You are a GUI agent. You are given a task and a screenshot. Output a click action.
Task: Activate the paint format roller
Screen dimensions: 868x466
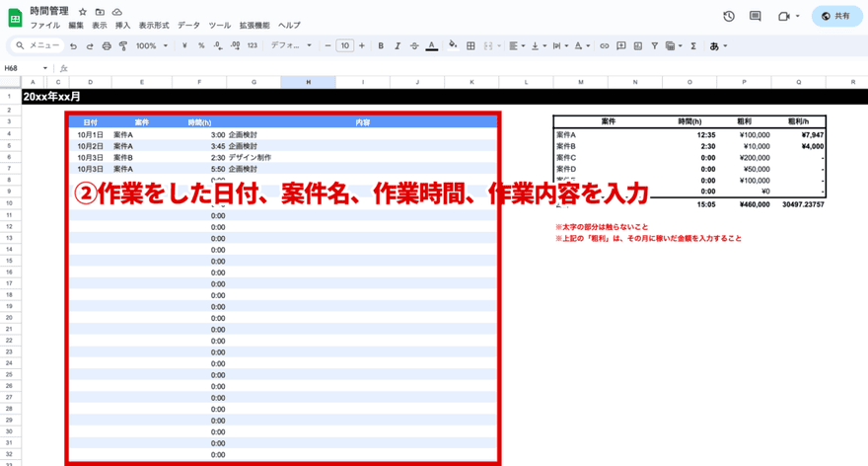point(123,46)
